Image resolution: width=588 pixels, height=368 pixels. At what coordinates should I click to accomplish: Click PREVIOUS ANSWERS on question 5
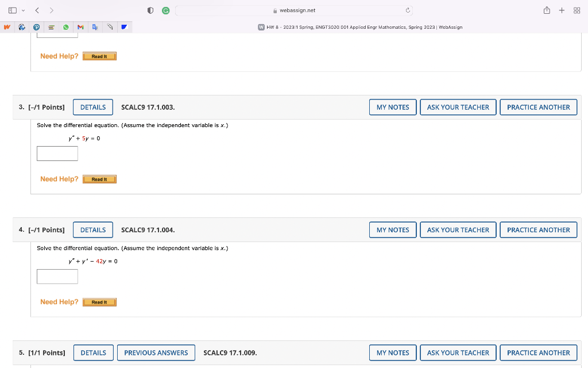[x=156, y=352]
